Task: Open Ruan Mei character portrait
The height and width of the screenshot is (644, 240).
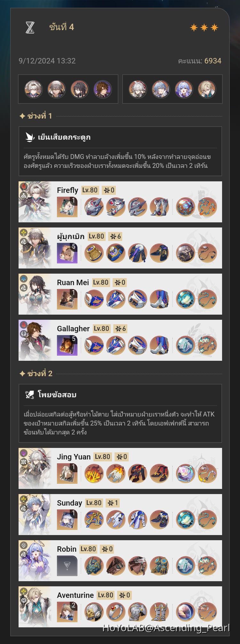Action: (35, 294)
